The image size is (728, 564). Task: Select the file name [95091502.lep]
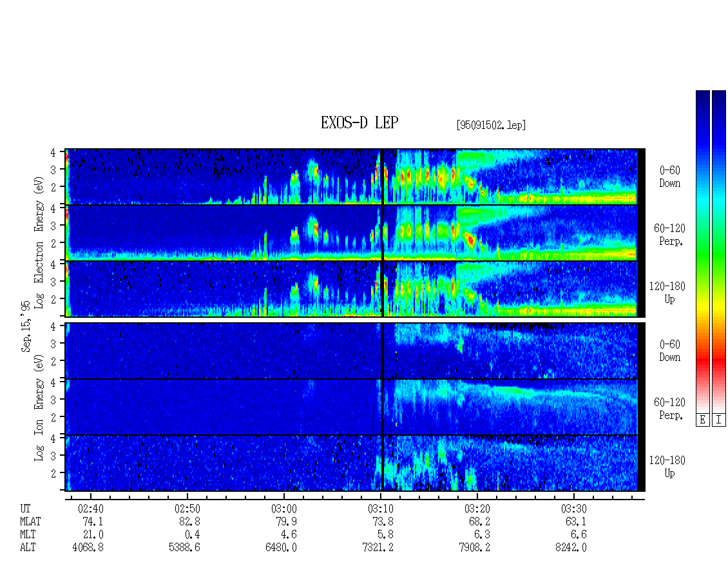tap(491, 125)
